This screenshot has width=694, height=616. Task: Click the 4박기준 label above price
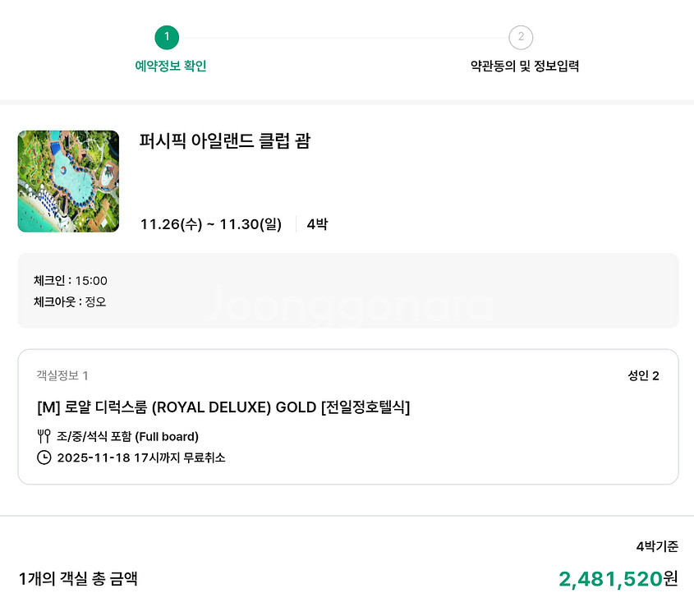pyautogui.click(x=657, y=547)
